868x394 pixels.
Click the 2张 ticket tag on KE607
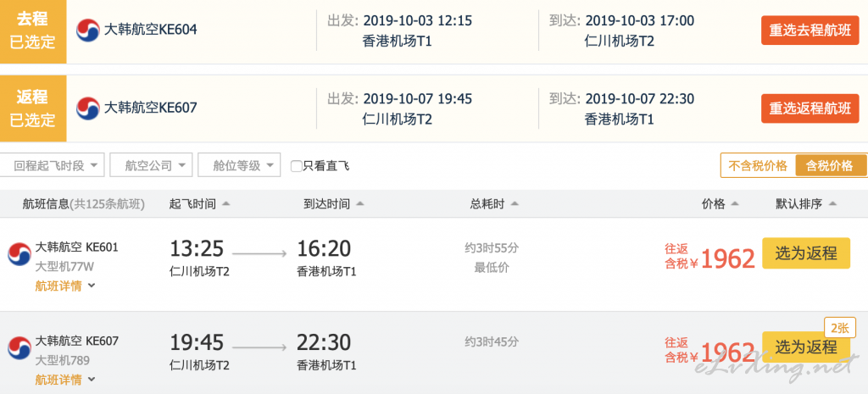(x=839, y=328)
